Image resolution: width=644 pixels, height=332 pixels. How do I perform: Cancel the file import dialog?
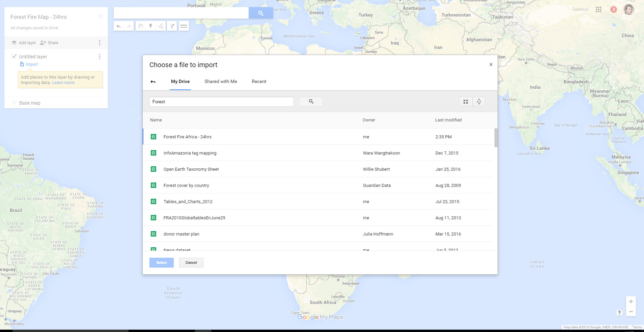191,262
